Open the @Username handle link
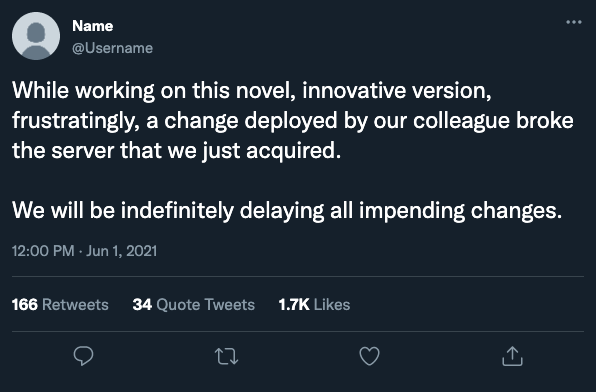 pos(113,48)
